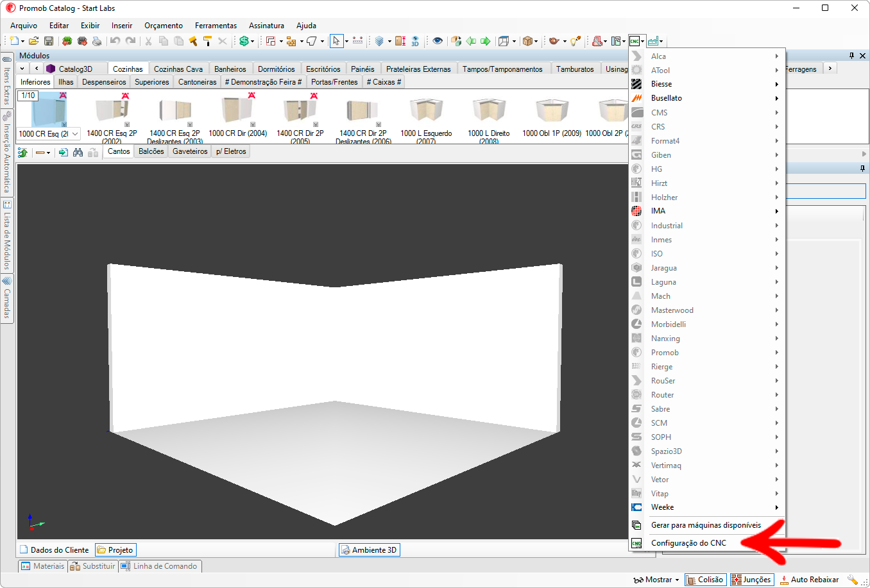Click the green up-arrow tree icon
The width and height of the screenshot is (870, 588).
22,152
